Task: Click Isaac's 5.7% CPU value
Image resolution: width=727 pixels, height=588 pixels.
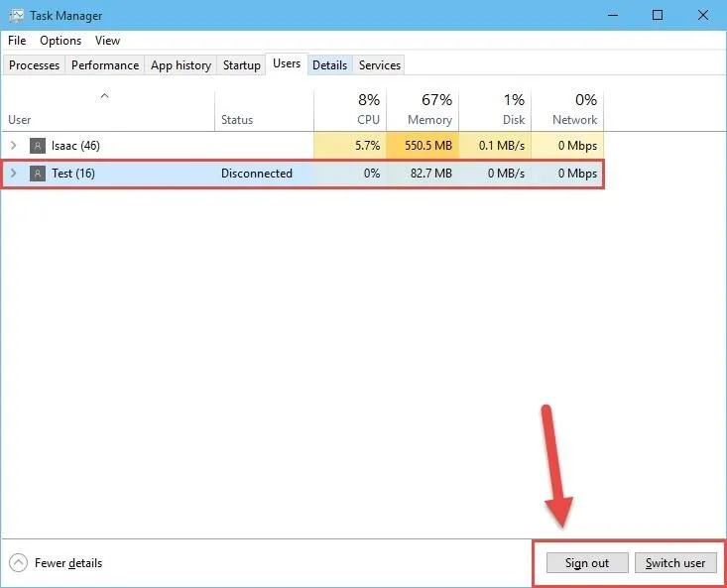Action: click(x=367, y=146)
